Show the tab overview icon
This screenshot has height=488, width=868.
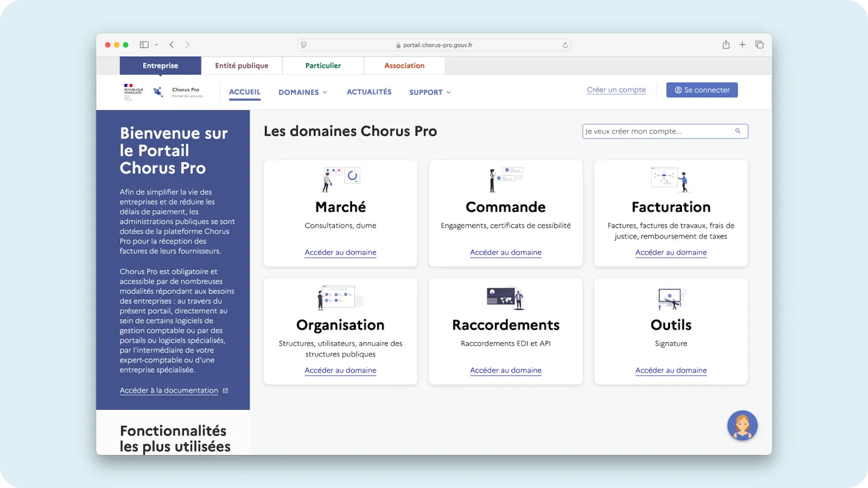click(x=759, y=45)
